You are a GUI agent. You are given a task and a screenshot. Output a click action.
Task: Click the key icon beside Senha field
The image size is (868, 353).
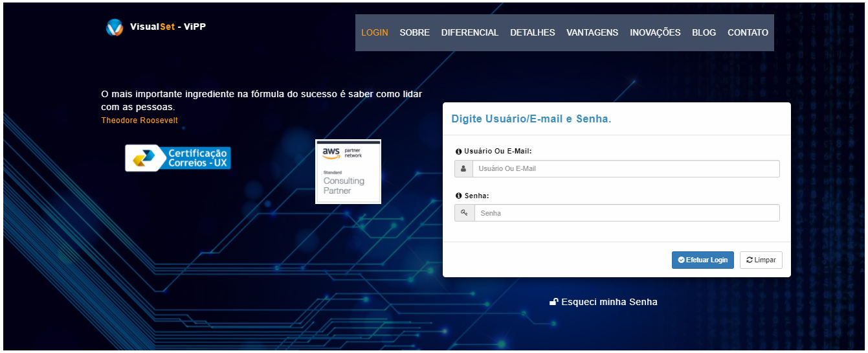pos(464,213)
